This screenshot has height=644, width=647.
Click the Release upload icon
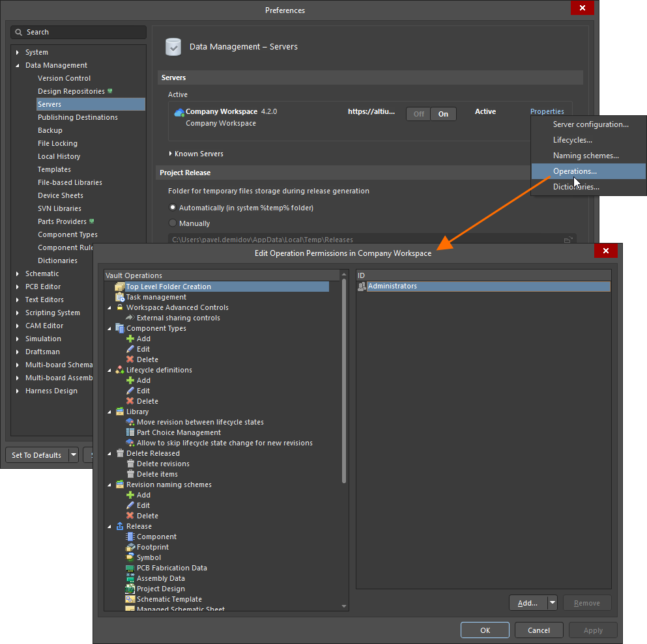120,526
